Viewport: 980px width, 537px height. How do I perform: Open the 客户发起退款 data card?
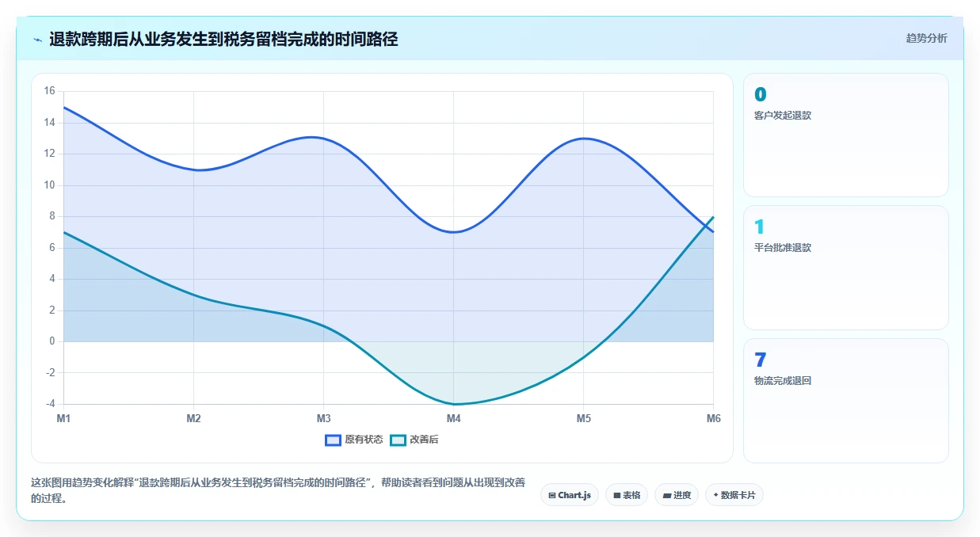click(x=845, y=135)
